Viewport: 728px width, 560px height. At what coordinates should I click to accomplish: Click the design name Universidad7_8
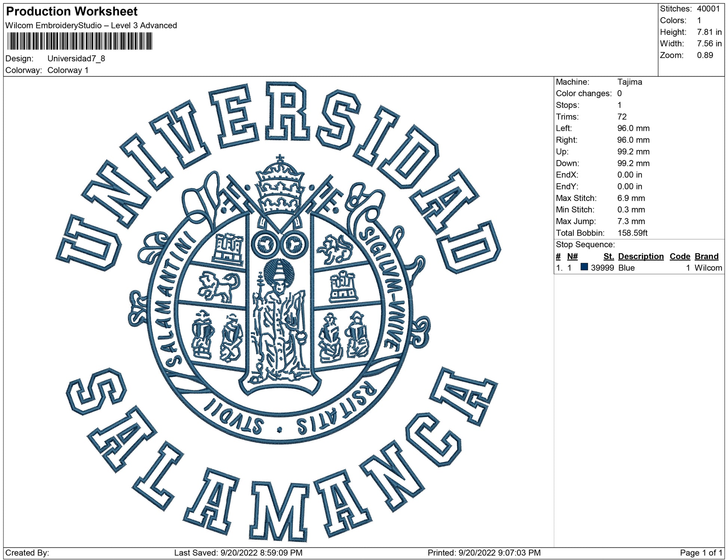76,58
